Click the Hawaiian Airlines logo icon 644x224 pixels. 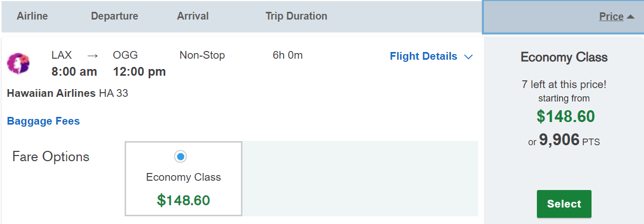click(18, 63)
